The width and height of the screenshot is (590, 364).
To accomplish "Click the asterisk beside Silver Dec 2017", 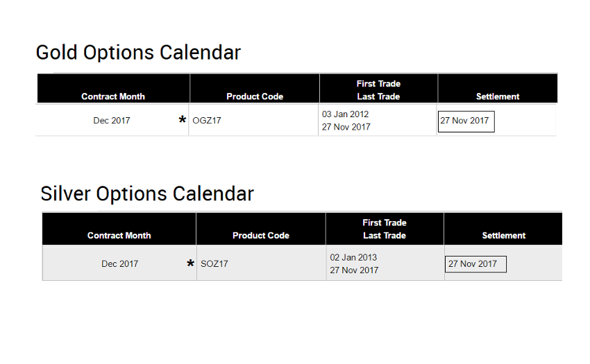I will [x=190, y=263].
